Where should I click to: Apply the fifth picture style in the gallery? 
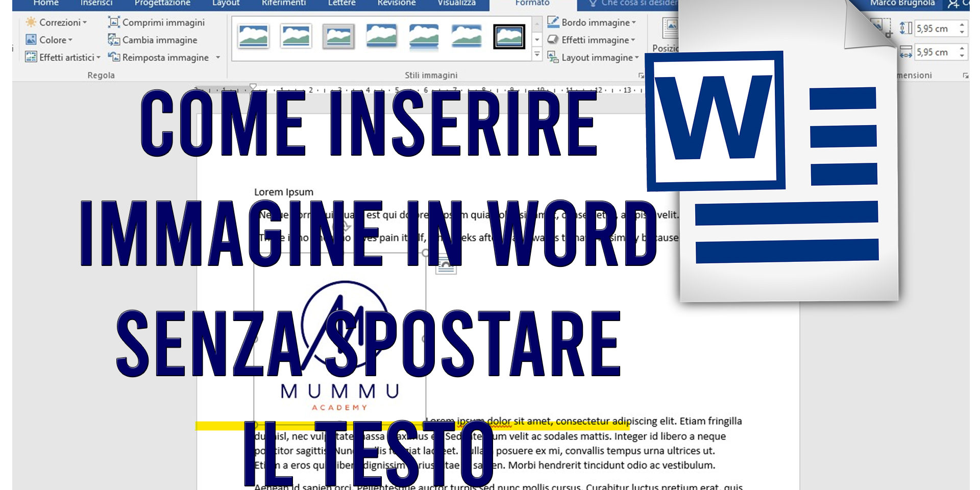tap(424, 37)
